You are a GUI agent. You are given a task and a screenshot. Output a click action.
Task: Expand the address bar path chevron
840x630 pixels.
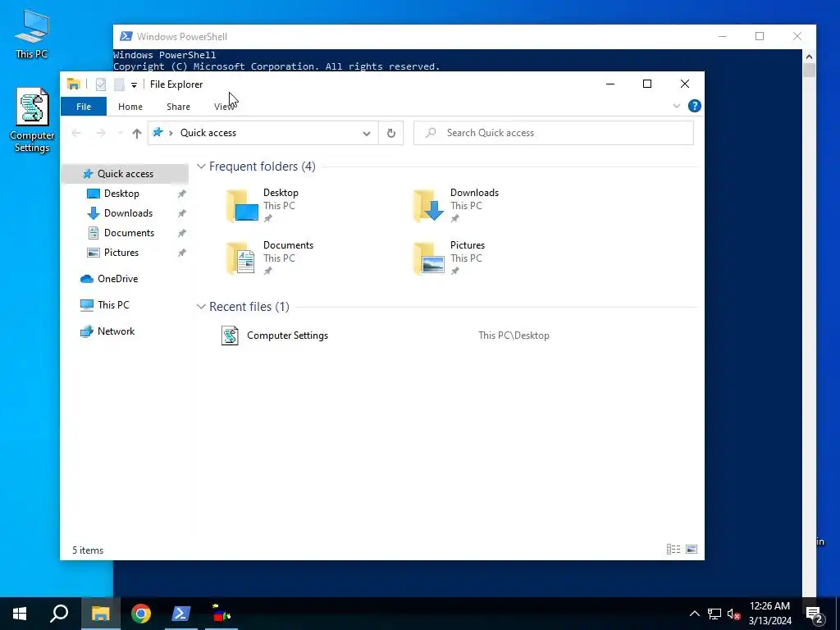171,133
